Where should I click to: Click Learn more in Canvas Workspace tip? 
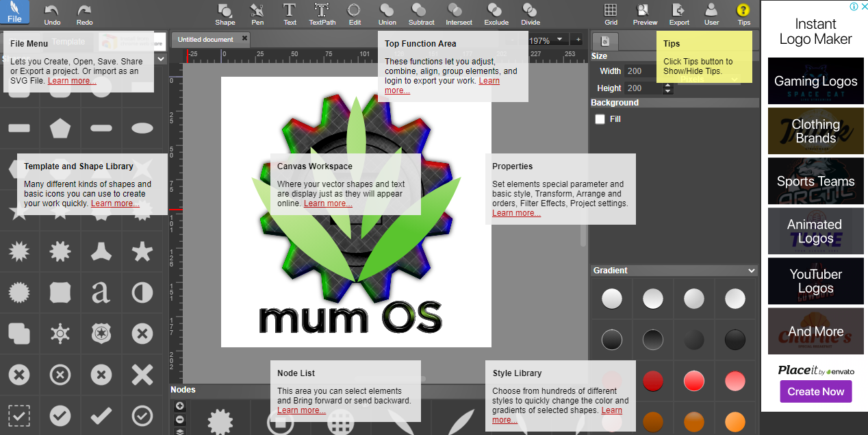(328, 203)
